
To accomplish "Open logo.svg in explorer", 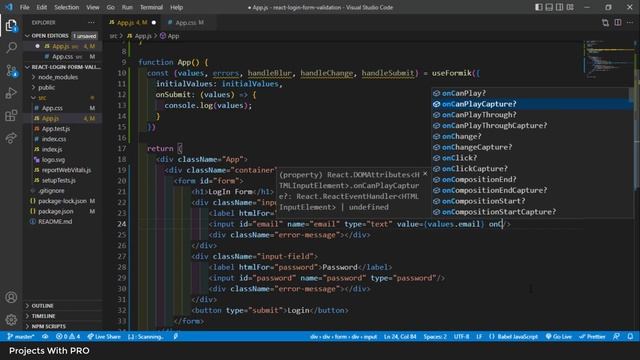I will click(53, 160).
